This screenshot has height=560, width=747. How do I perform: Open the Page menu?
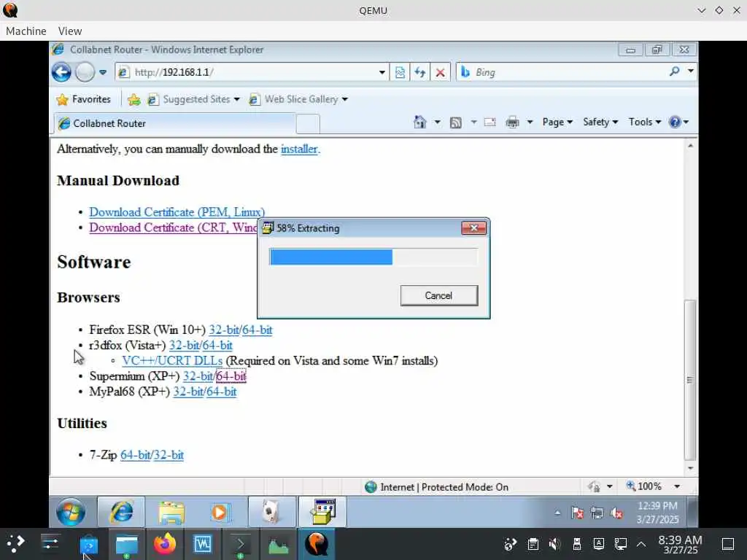557,122
